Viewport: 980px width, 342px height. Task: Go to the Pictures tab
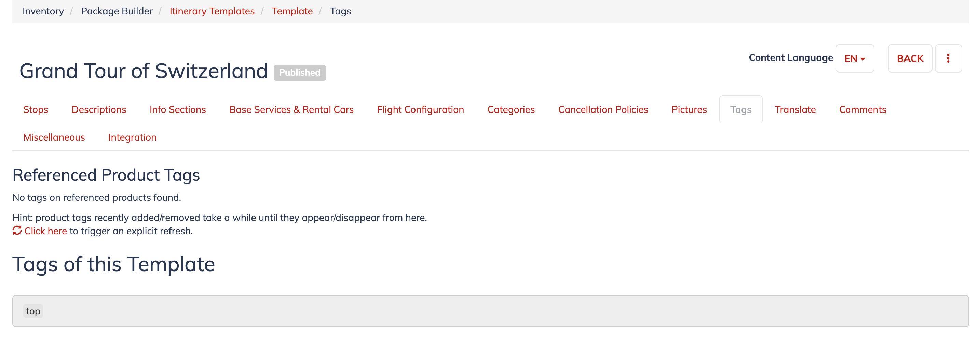tap(689, 109)
